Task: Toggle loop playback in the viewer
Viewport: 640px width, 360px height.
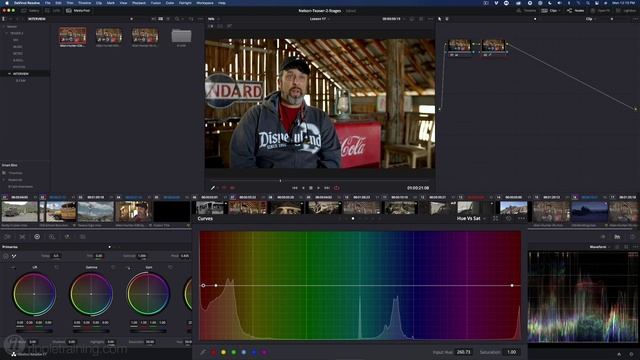Action: tap(337, 188)
